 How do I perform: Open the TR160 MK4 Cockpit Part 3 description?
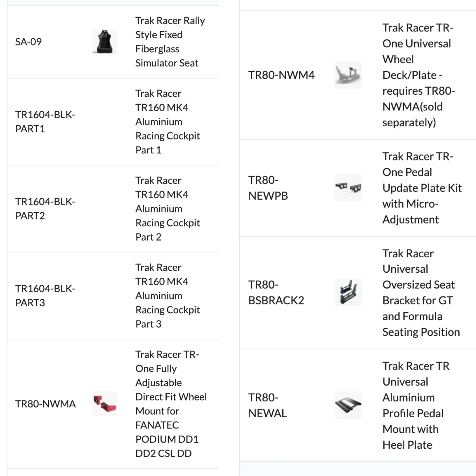[x=168, y=296]
